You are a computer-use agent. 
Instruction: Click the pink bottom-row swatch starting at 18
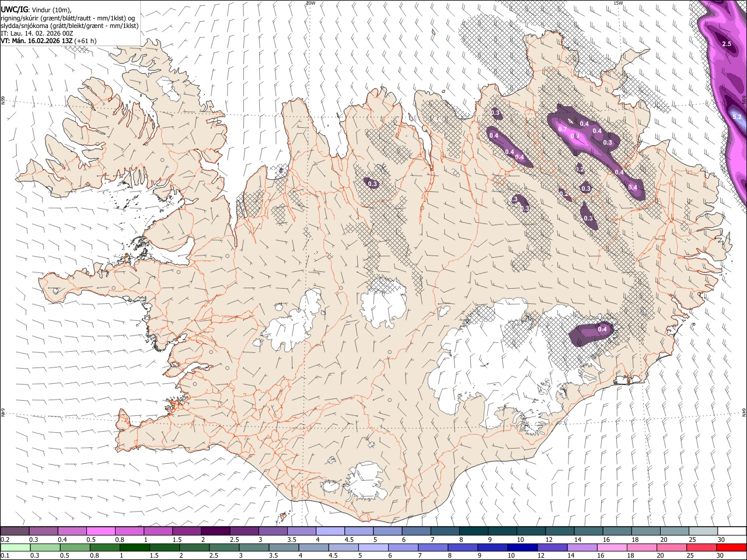(x=641, y=548)
